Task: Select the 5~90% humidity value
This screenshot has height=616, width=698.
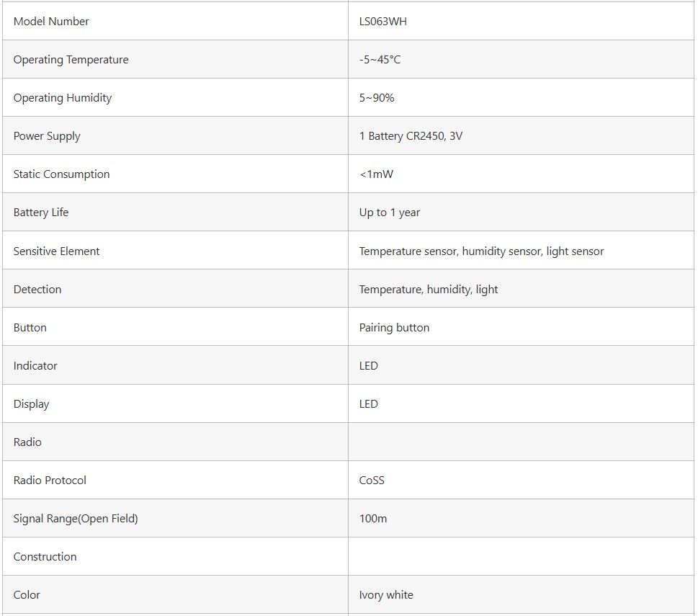Action: click(x=377, y=98)
